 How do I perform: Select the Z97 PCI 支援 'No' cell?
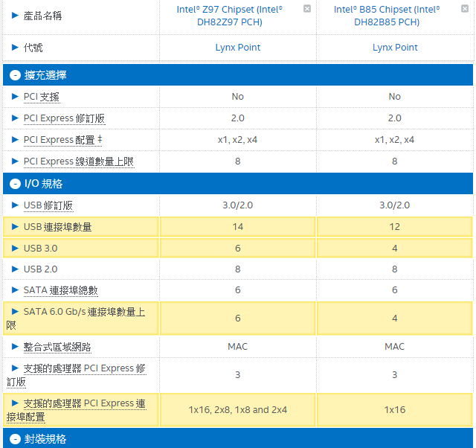[x=238, y=97]
